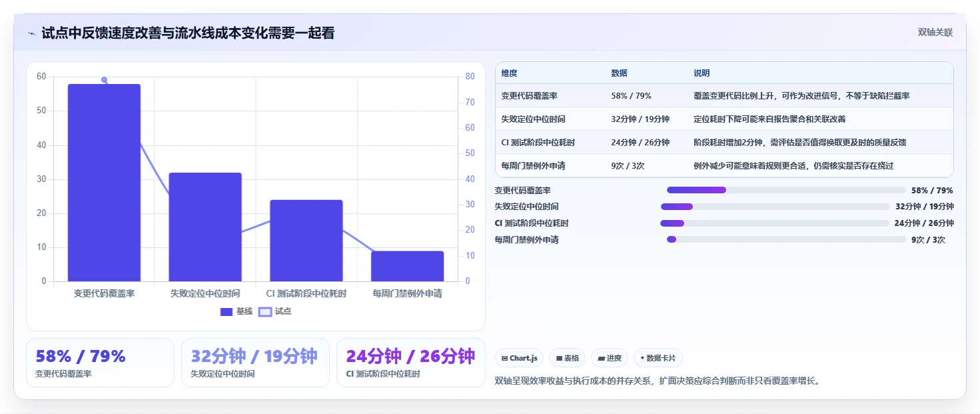Click the 试点 line point above first bar
The width and height of the screenshot is (980, 414).
[104, 80]
